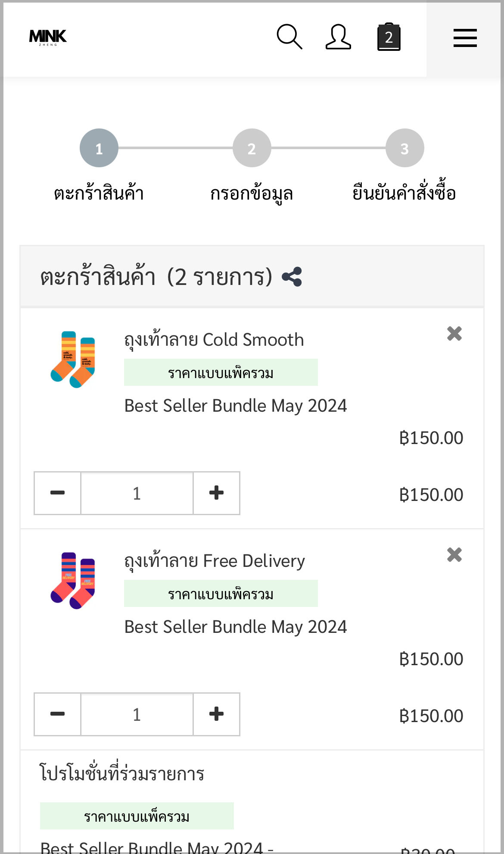Go to MINK ZHENG logo home
Image resolution: width=504 pixels, height=854 pixels.
tap(48, 38)
